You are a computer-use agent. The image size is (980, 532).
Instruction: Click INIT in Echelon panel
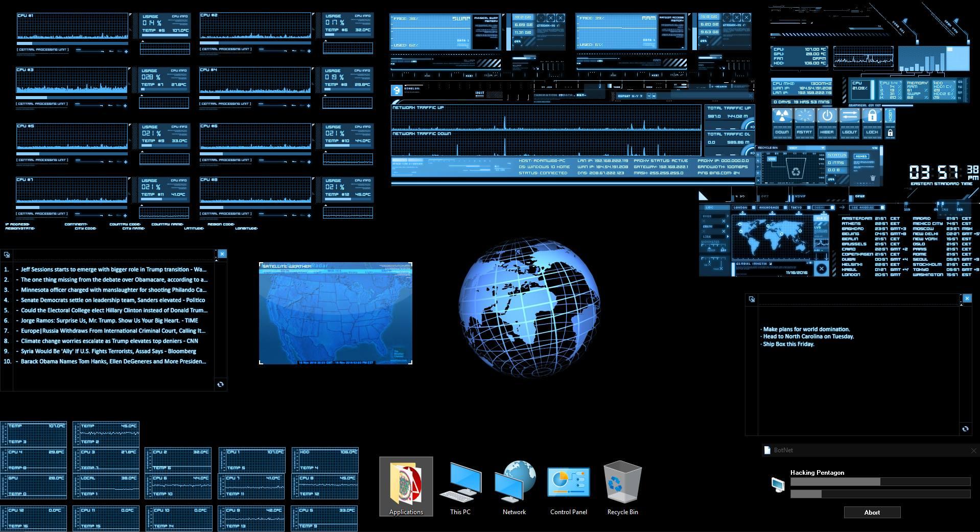[x=479, y=93]
